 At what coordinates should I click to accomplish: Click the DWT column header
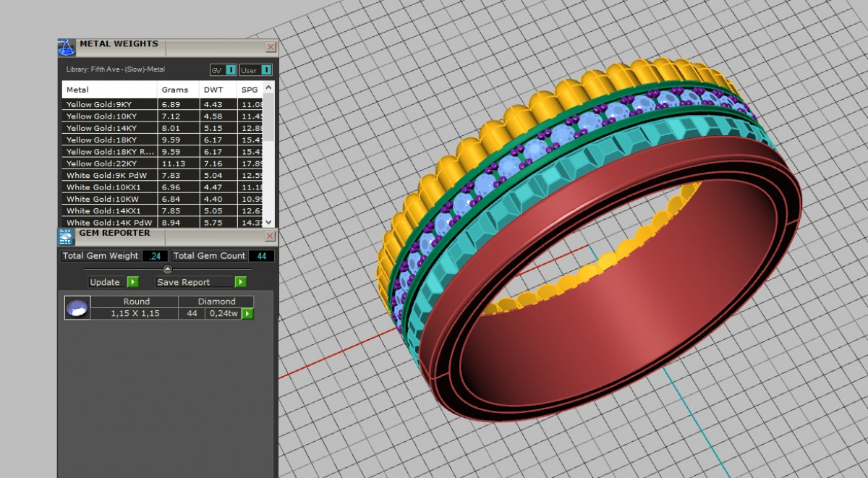[214, 90]
